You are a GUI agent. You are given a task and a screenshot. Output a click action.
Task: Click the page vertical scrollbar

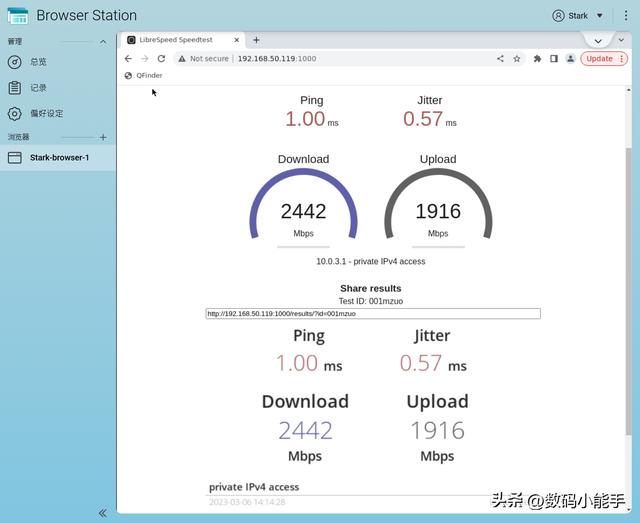pos(629,292)
